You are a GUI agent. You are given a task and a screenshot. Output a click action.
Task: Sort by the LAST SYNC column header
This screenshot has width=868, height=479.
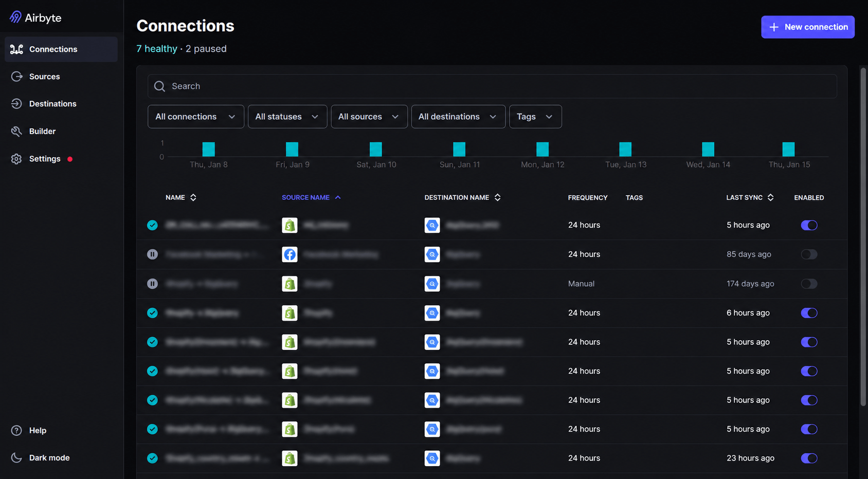click(x=750, y=197)
